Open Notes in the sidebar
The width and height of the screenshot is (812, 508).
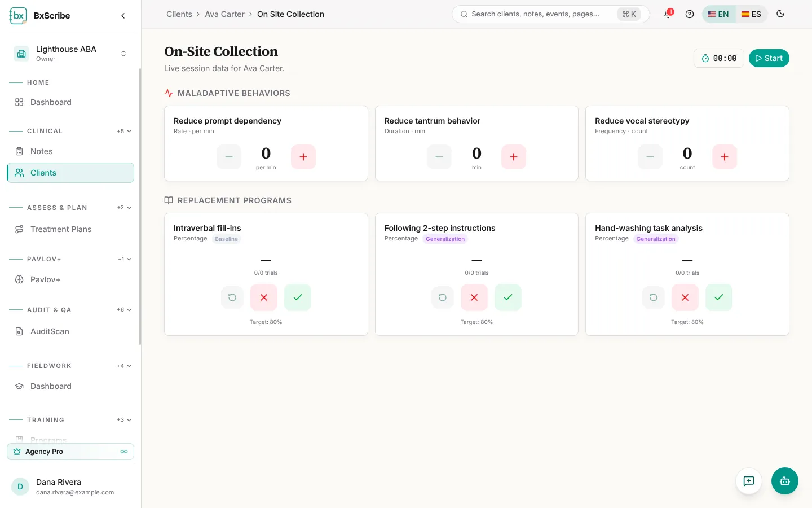click(x=70, y=151)
